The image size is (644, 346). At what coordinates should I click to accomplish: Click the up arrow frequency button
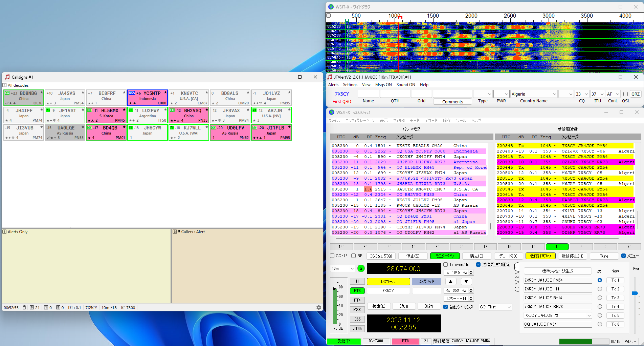coord(450,281)
